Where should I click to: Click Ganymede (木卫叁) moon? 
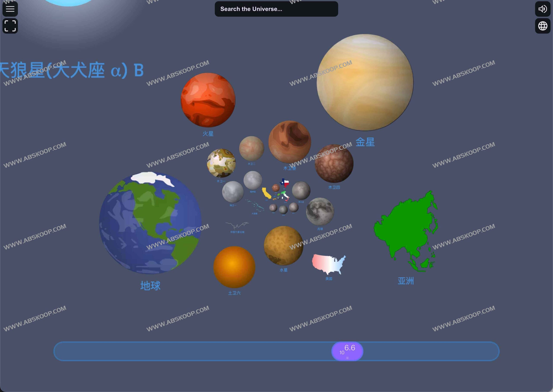pyautogui.click(x=289, y=142)
